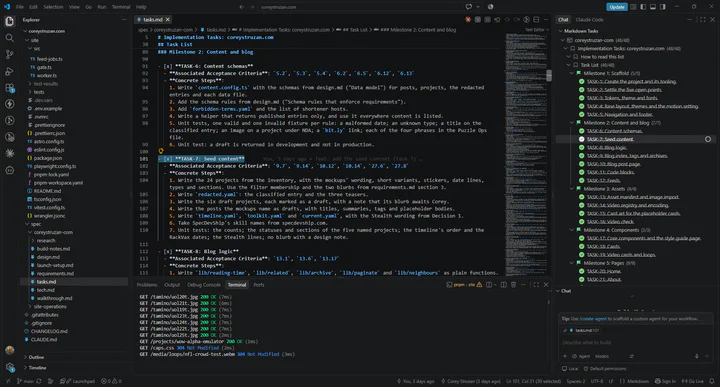The width and height of the screenshot is (720, 387).
Task: Click the Agent mode selector in chat
Action: tap(581, 356)
